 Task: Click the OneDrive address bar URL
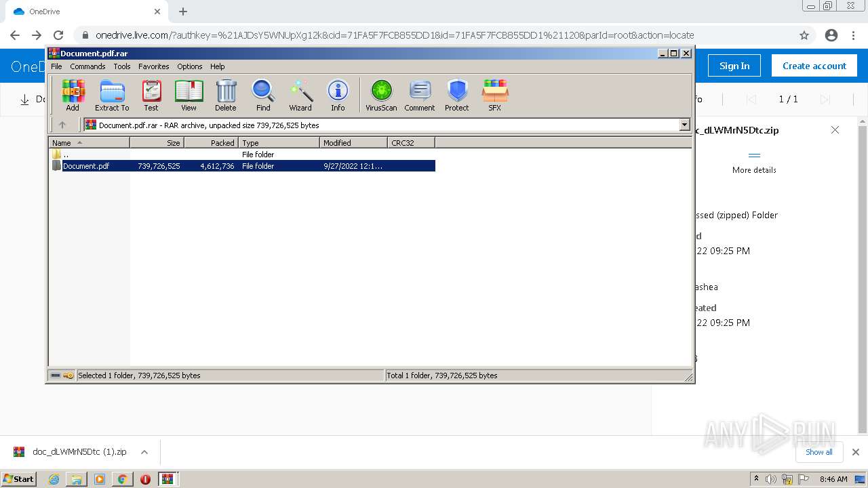click(395, 35)
